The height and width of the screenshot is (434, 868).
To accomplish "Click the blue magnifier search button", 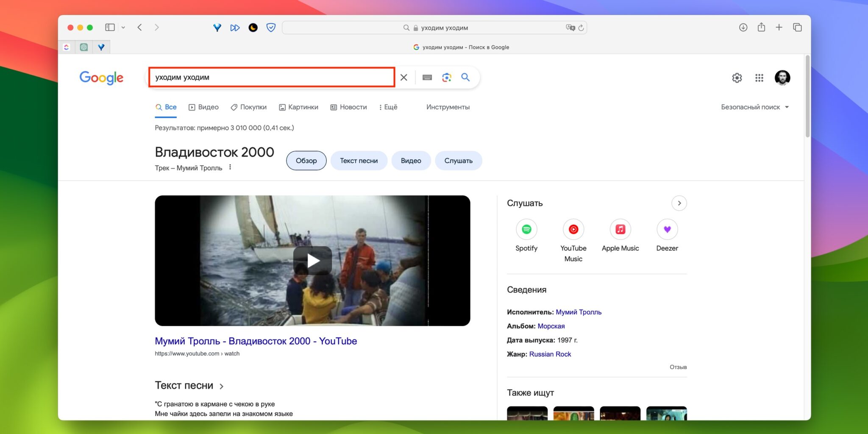I will point(465,77).
